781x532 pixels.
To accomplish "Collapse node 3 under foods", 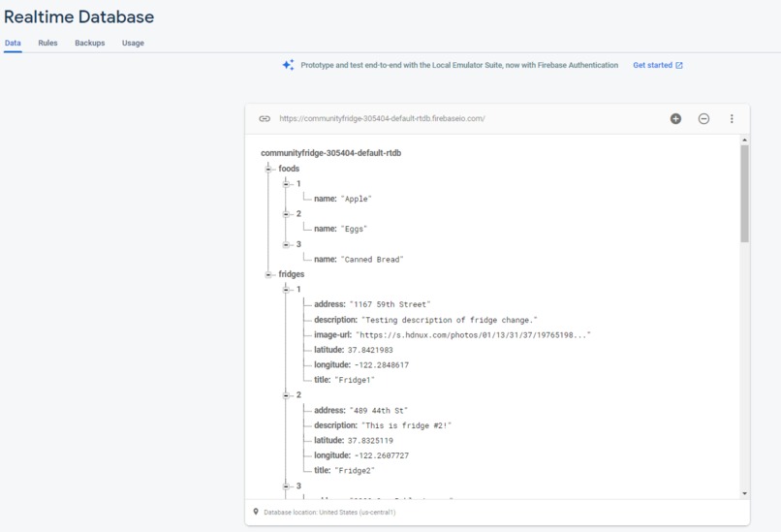I will click(286, 244).
